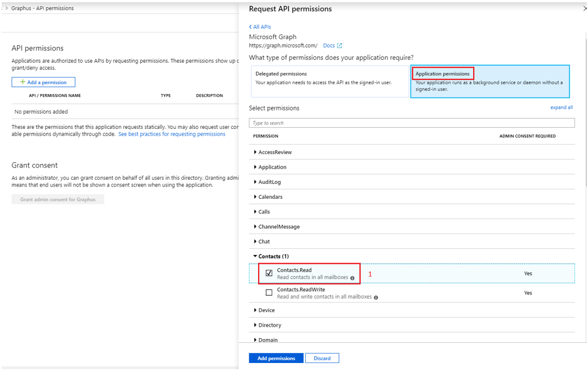This screenshot has width=588, height=372.
Task: Click the TYPE column header
Action: [166, 96]
